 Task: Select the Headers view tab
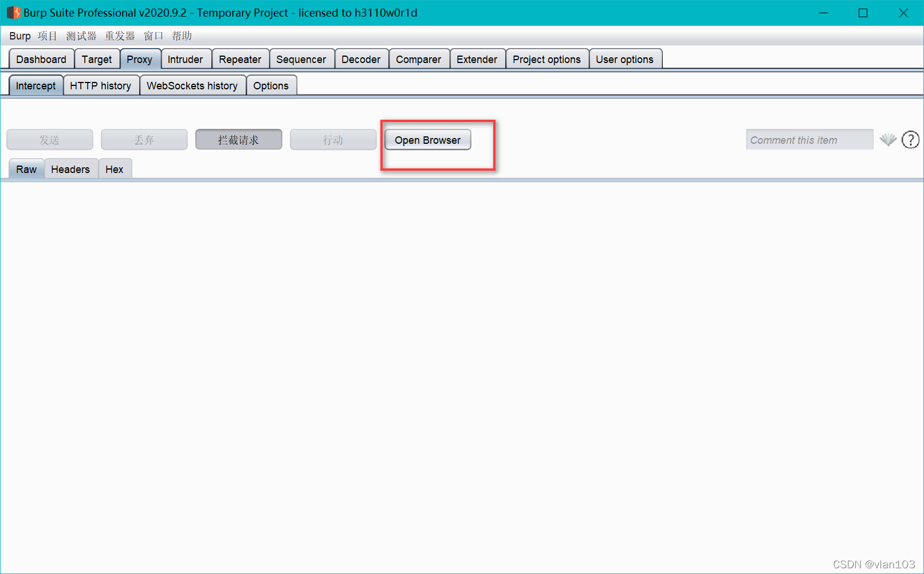70,169
